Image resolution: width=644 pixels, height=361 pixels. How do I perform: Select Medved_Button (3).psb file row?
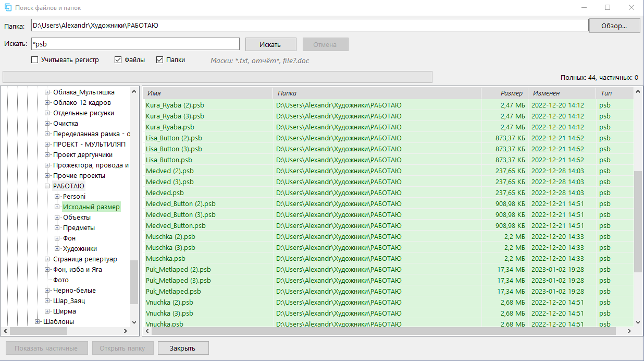pos(388,214)
